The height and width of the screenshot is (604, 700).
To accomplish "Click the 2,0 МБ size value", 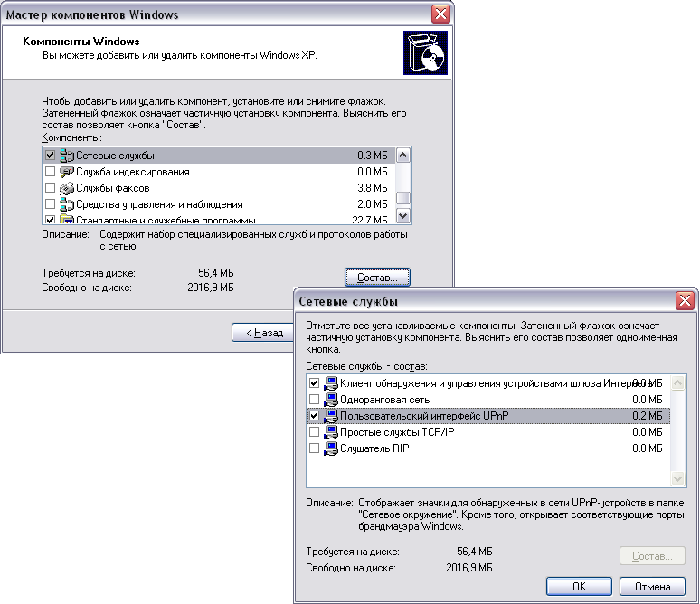I will (x=373, y=204).
